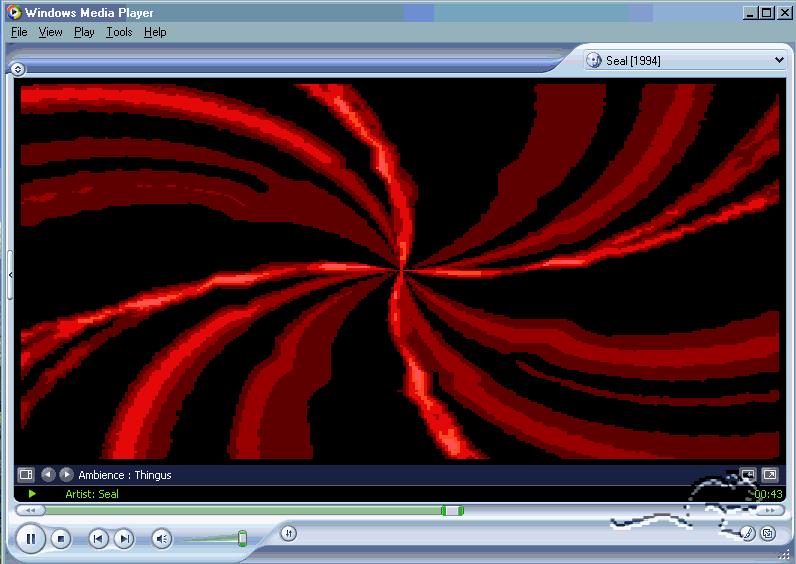
Task: Collapse the menu bar with round arrow button
Action: [x=18, y=69]
